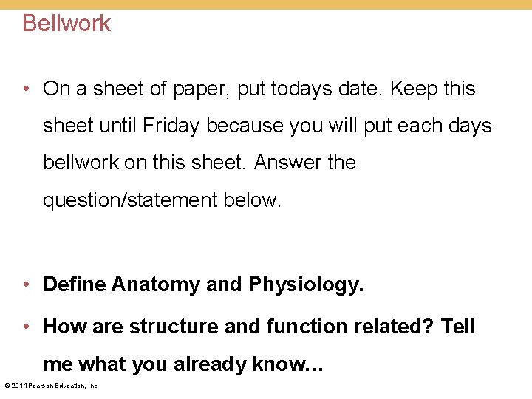532x399 pixels.
Task: Click the bullet before How are structure
Action: (x=27, y=327)
